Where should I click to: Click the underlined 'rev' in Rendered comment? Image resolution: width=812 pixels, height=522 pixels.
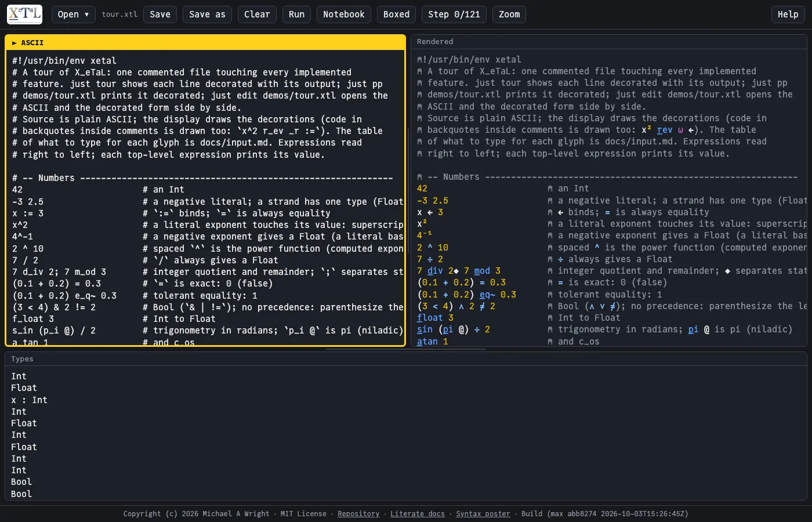[x=665, y=130]
